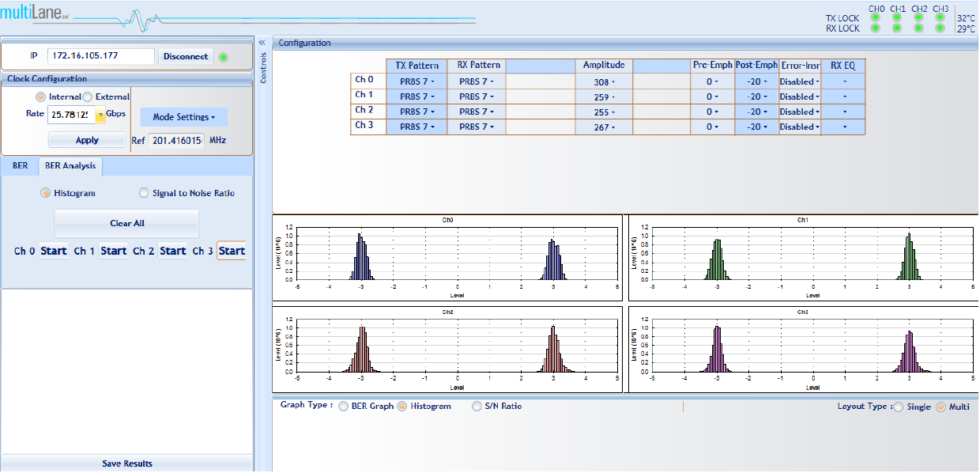The width and height of the screenshot is (980, 473).
Task: Select External clock radio button
Action: (x=89, y=97)
